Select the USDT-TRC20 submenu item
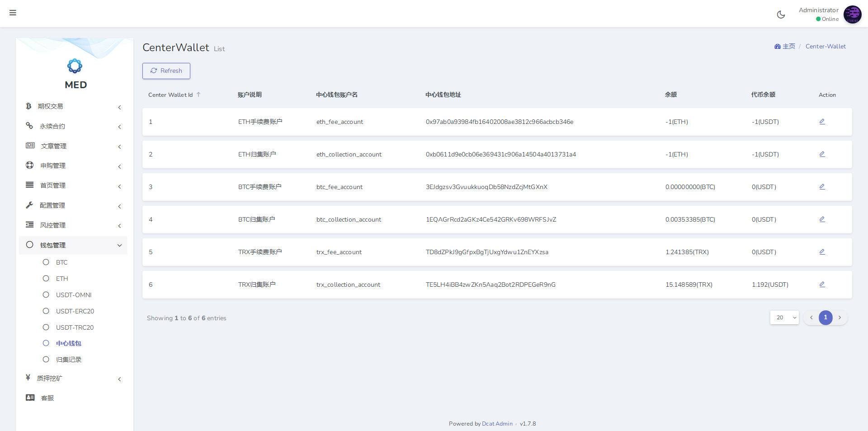Viewport: 868px width, 431px height. tap(75, 327)
